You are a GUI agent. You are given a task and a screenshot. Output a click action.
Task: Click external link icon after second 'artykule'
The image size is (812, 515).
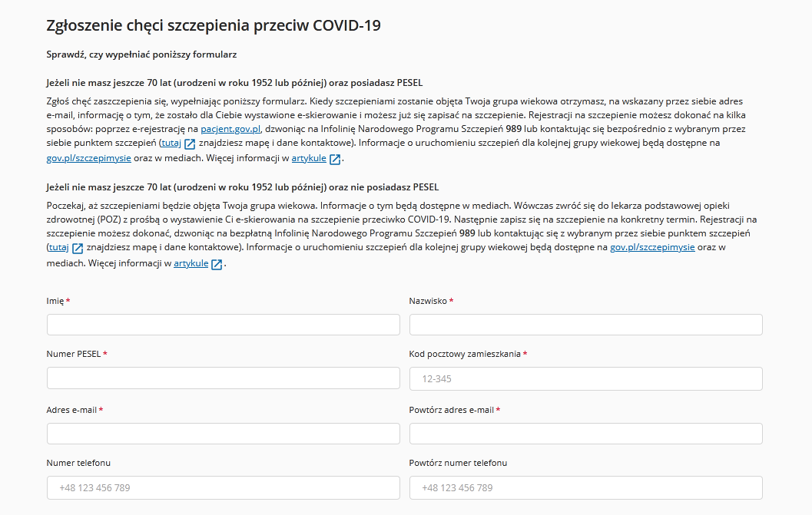217,265
